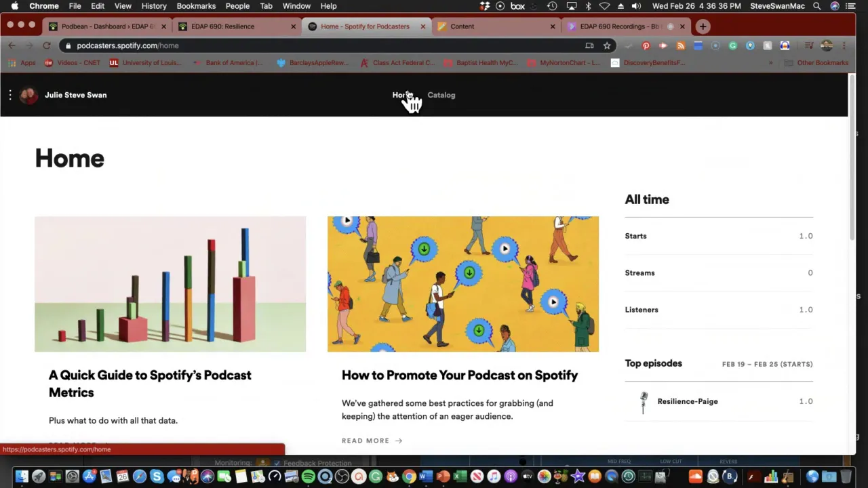Click READ MORE under the promote podcast article
The image size is (868, 488).
372,441
